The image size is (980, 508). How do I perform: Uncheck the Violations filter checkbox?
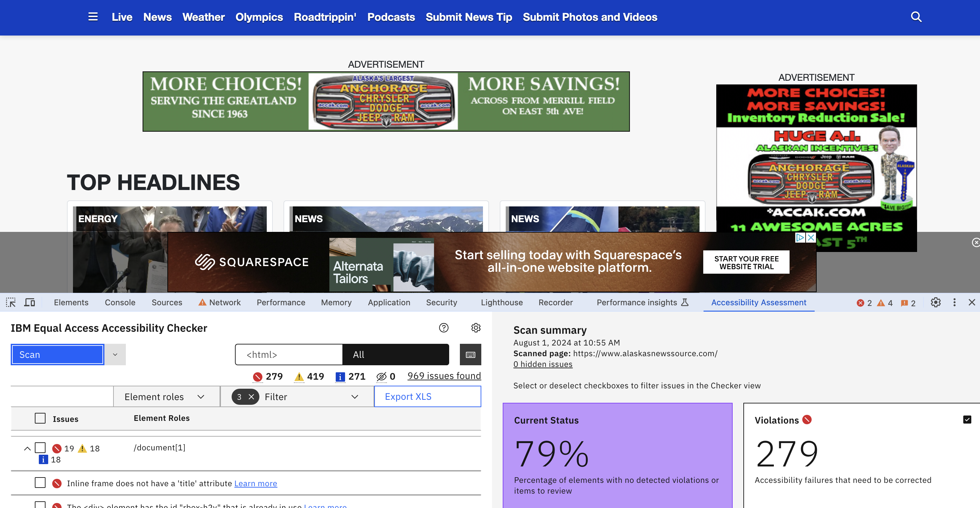(x=967, y=420)
